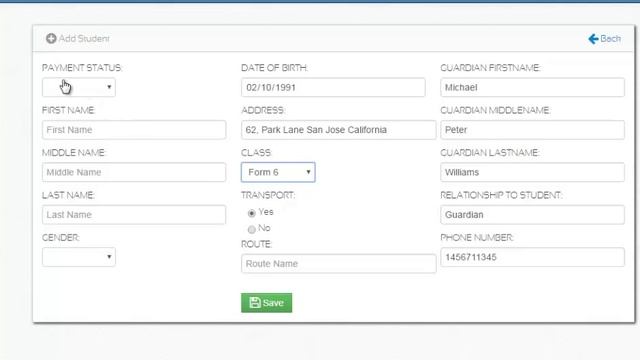The image size is (640, 360).
Task: Open the Gender dropdown
Action: pos(79,257)
